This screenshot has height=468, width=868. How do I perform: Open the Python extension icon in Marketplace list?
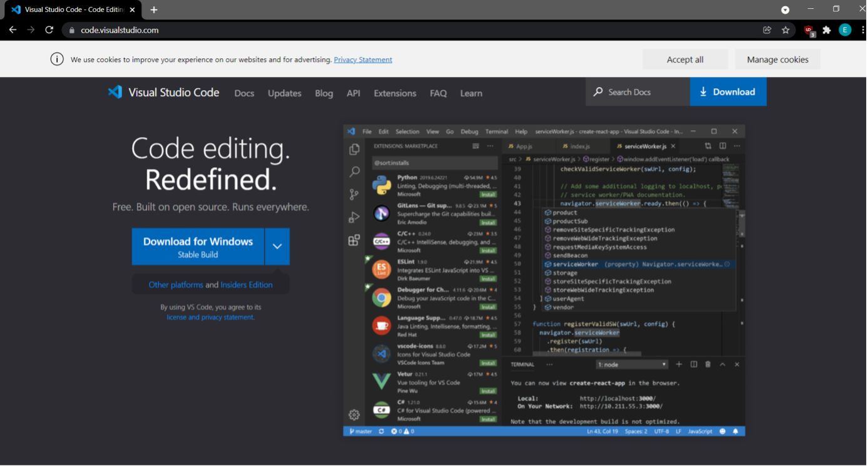382,186
